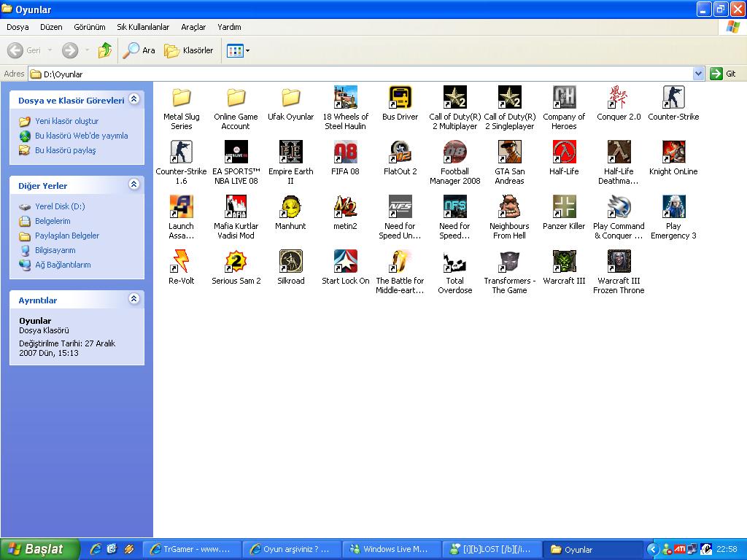
Task: Click the ATI tray icon
Action: pyautogui.click(x=680, y=550)
